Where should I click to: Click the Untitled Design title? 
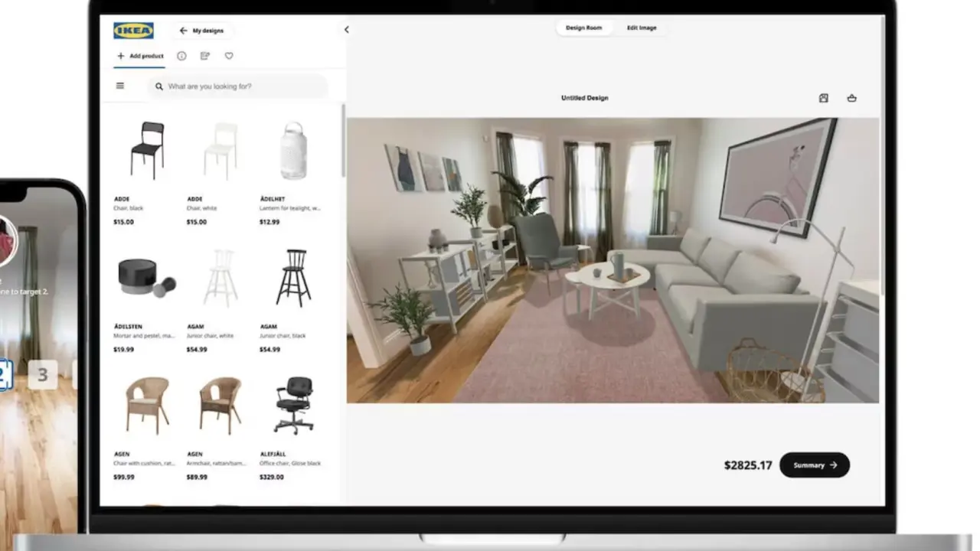point(584,98)
